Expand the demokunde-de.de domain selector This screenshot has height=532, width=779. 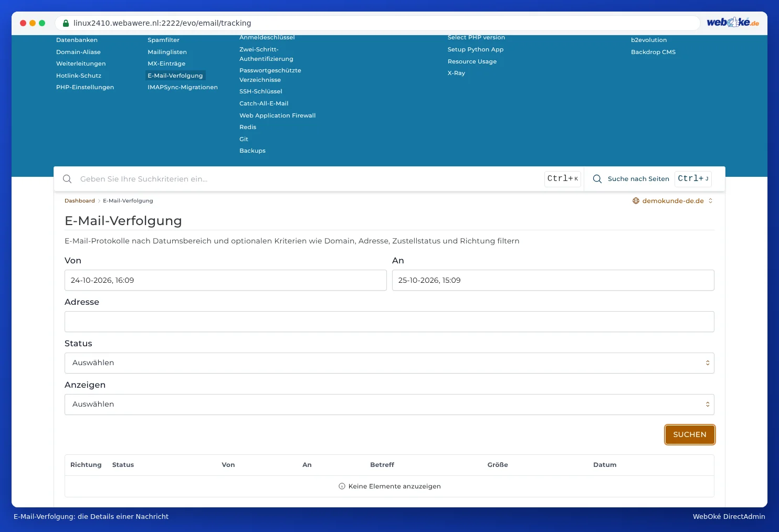pyautogui.click(x=672, y=201)
